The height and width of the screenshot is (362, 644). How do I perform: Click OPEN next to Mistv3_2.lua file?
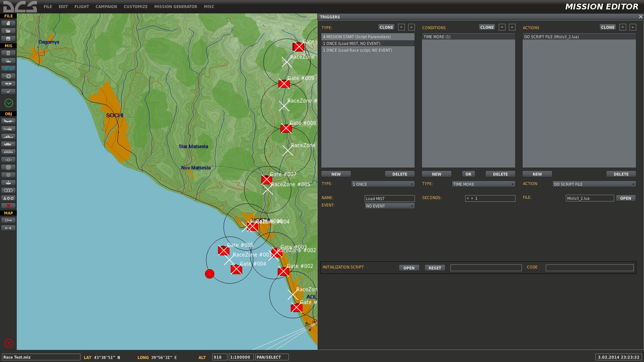click(x=626, y=198)
